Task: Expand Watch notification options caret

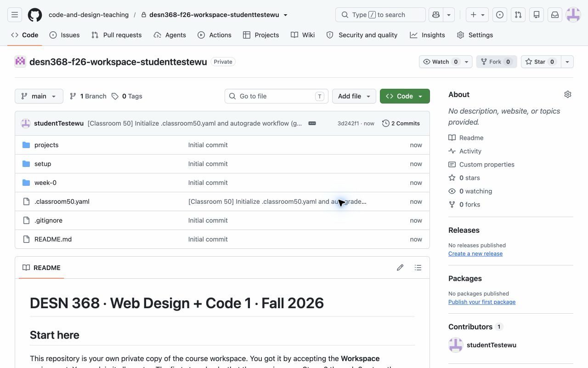Action: pos(467,62)
